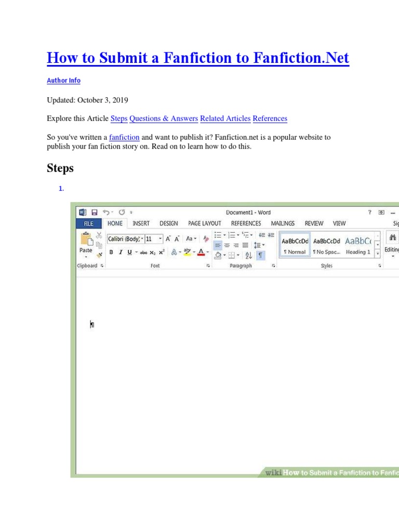
Task: Apply Subscript formatting
Action: (x=153, y=252)
